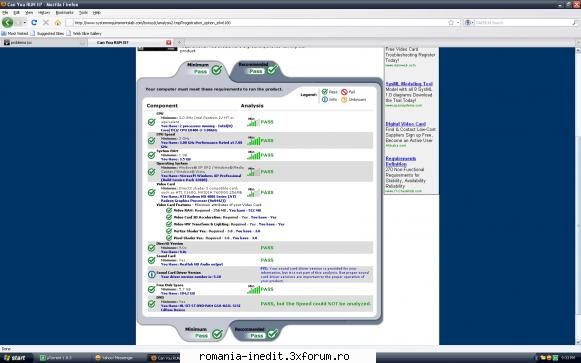
Task: Click the Free Disk Space bar graph
Action: (253, 289)
